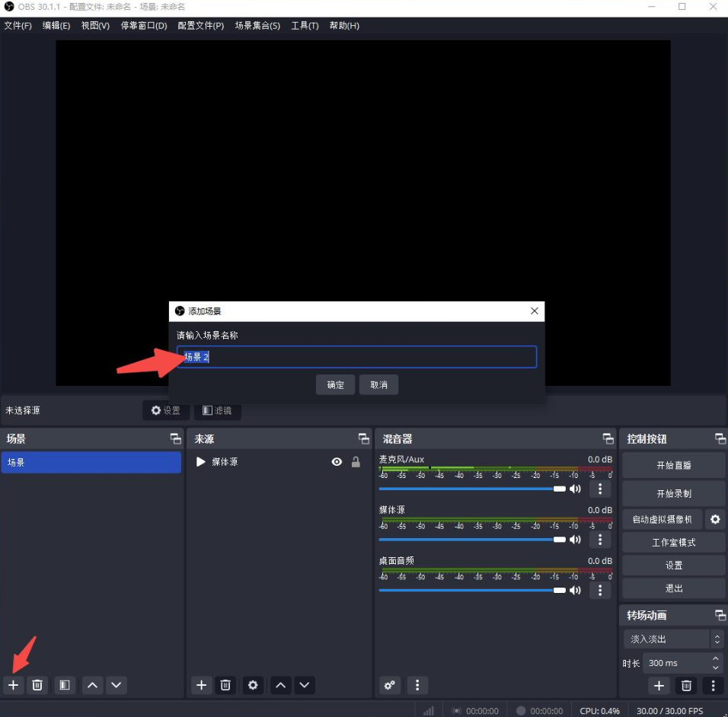Open the 淡入淡出 transition dropdown
The image size is (728, 717).
tap(672, 639)
